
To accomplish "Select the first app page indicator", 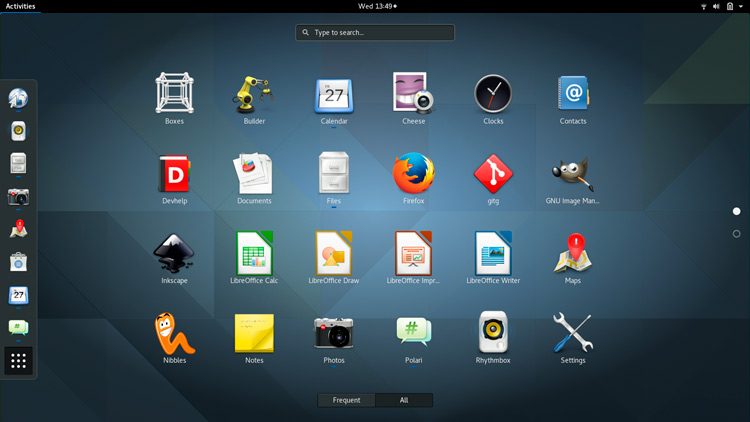I will click(737, 211).
